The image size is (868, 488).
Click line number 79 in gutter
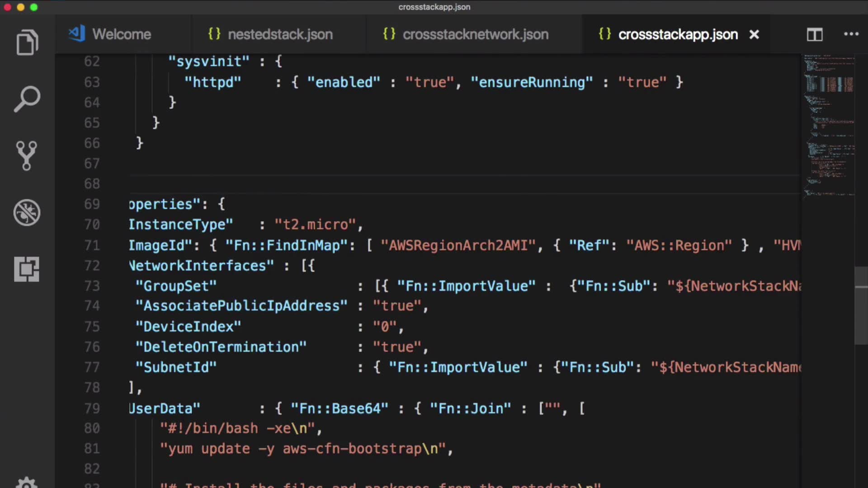coord(92,408)
